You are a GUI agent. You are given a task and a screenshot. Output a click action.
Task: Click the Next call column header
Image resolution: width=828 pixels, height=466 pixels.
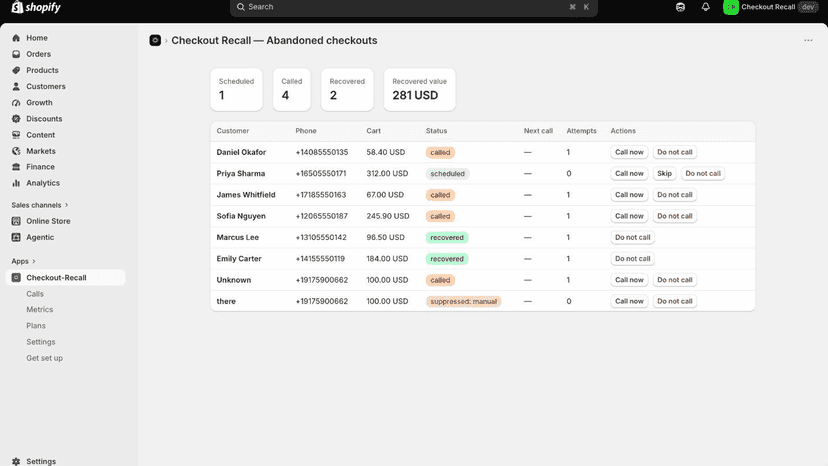[x=538, y=131]
